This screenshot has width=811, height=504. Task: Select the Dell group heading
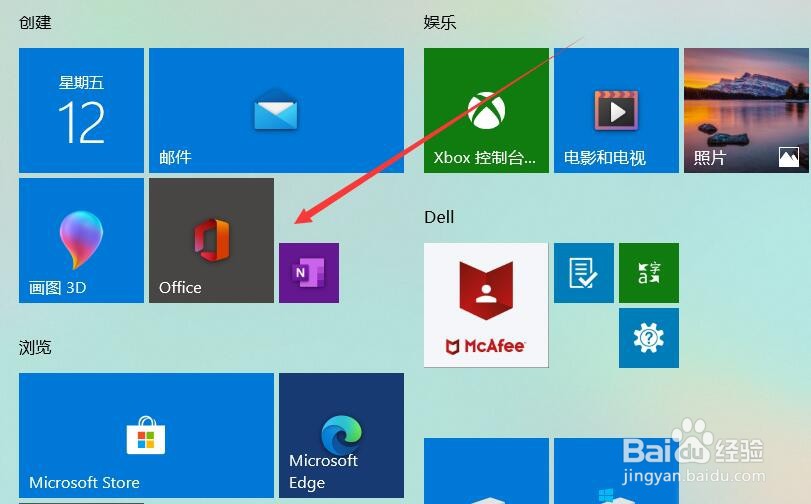click(x=439, y=217)
